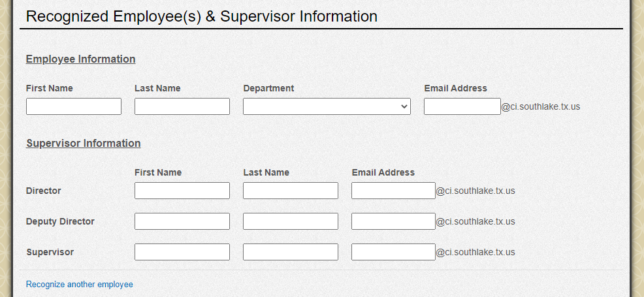The image size is (644, 297).
Task: Focus the Supervisor row Last Name field
Action: [x=291, y=252]
